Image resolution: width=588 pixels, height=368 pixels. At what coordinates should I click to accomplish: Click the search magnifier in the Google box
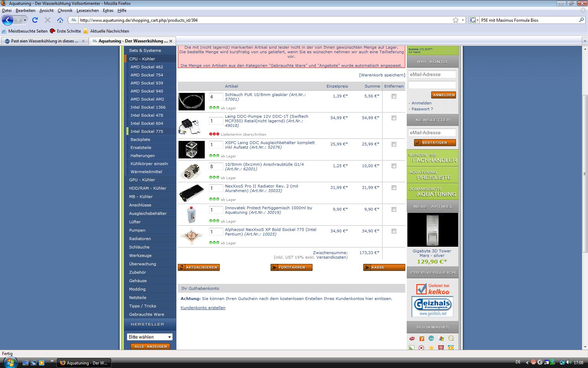581,20
